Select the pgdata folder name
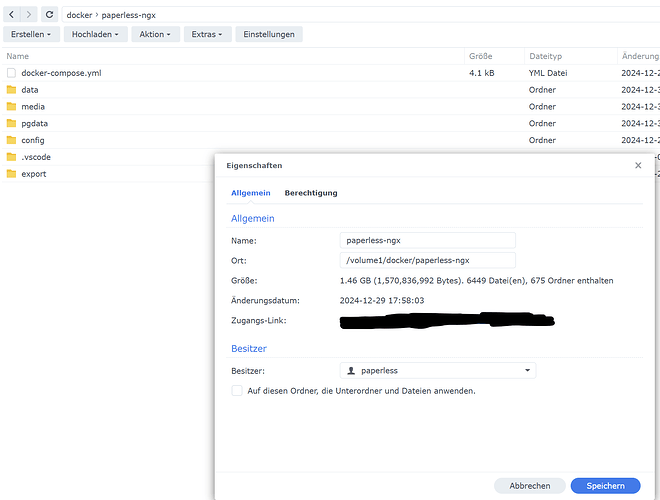This screenshot has height=500, width=660. click(35, 123)
